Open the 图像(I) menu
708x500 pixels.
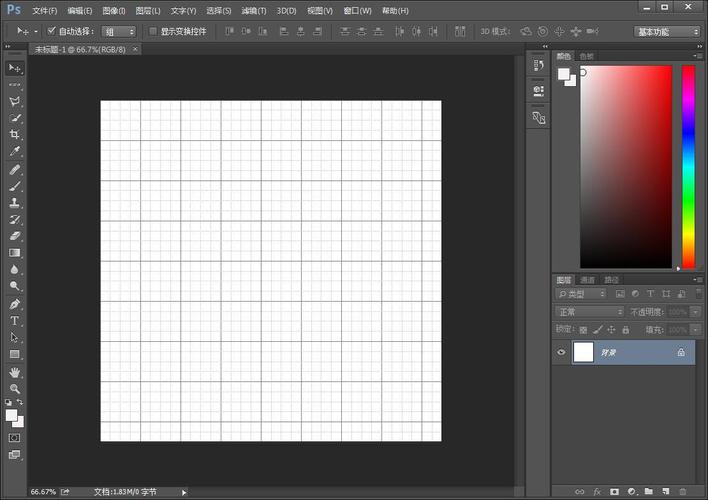pos(112,10)
